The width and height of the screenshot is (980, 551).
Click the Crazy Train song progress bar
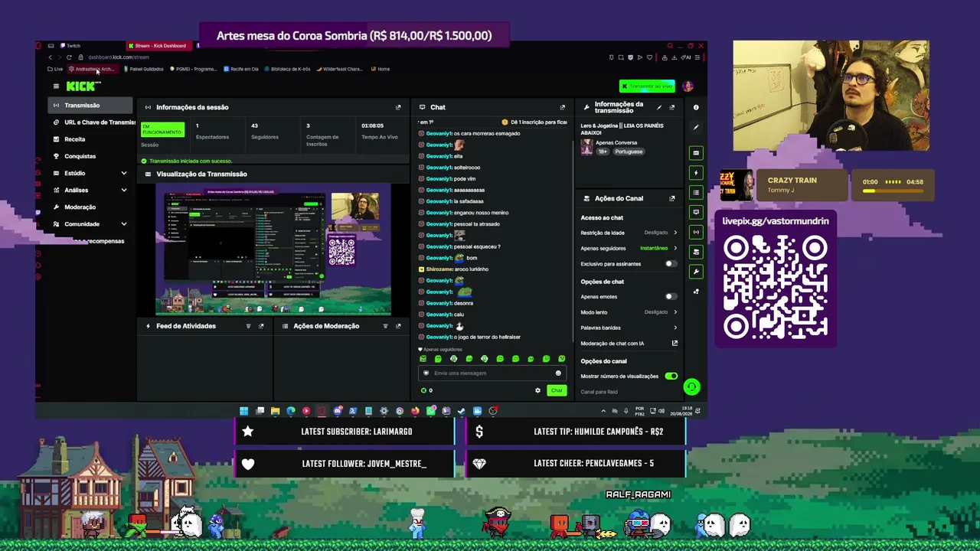point(893,191)
